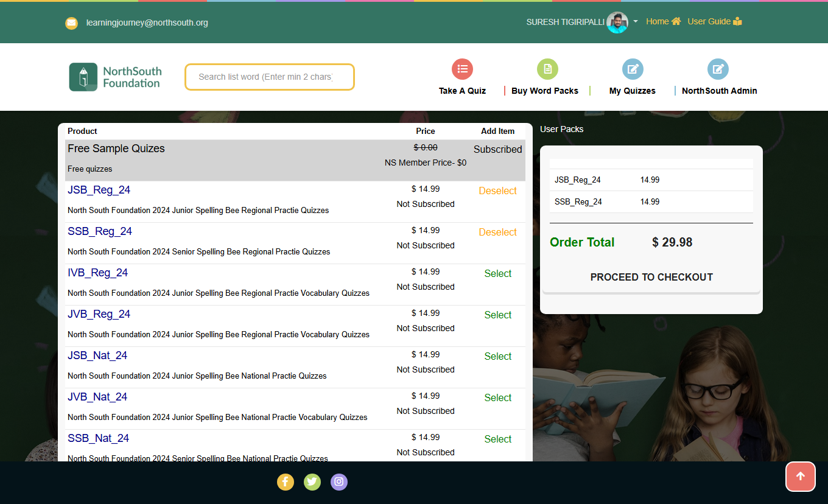The width and height of the screenshot is (828, 504).
Task: Deselect the JSB_Reg_24 word pack
Action: pos(497,191)
